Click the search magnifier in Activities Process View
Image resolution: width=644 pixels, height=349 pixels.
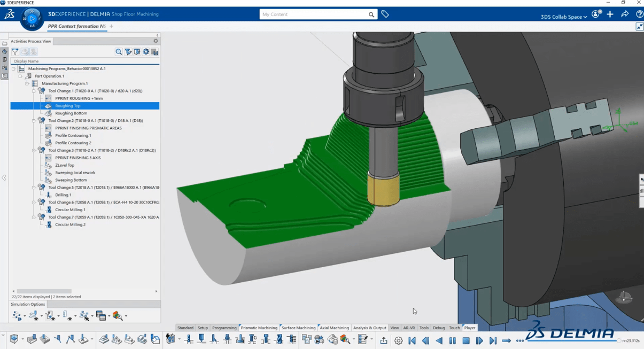119,52
